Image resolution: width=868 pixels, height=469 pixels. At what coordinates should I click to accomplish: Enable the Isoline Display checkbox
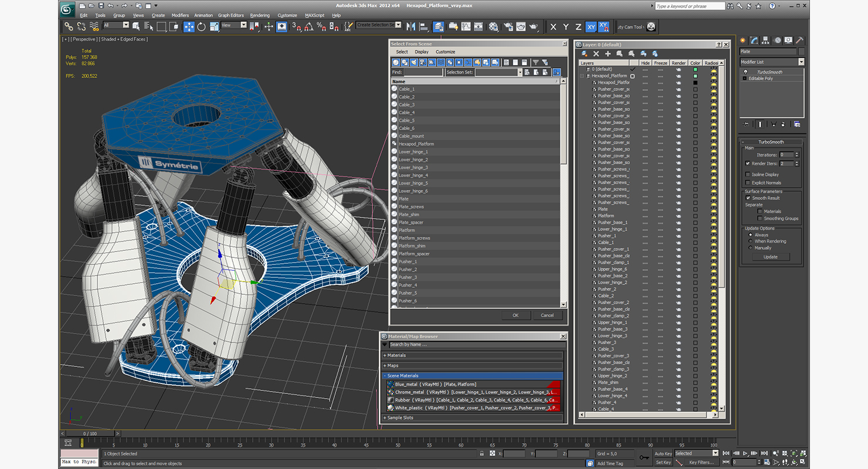click(748, 174)
